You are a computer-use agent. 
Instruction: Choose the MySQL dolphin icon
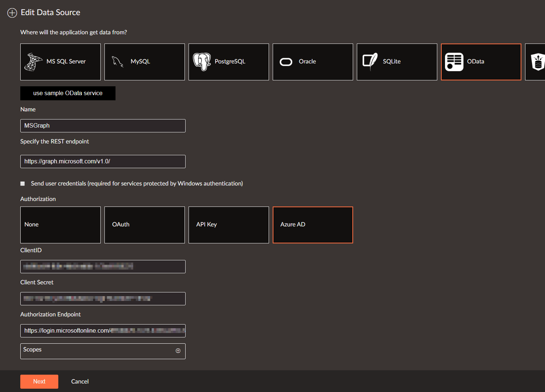(x=118, y=62)
